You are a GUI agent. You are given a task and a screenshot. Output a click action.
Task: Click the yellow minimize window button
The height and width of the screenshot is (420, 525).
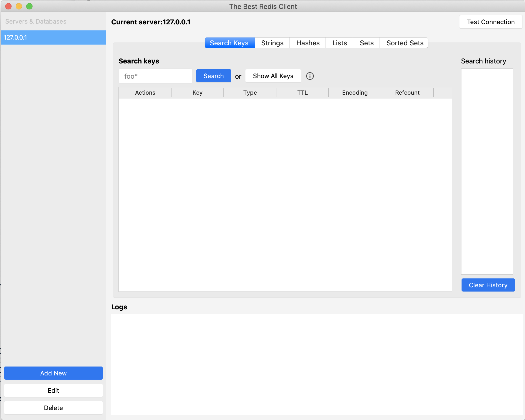click(19, 6)
